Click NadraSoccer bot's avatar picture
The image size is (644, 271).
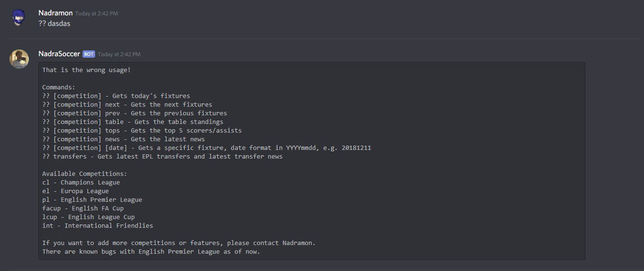pos(19,59)
